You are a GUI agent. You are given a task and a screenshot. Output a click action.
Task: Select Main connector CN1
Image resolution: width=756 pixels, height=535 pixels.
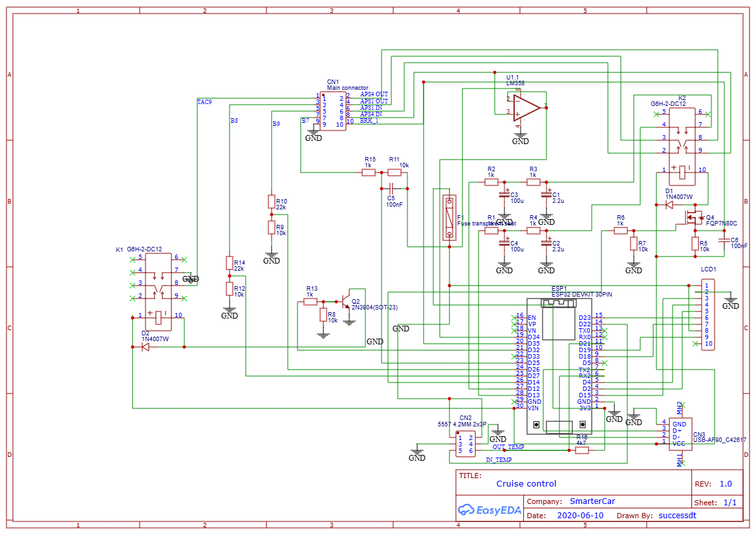pyautogui.click(x=332, y=110)
